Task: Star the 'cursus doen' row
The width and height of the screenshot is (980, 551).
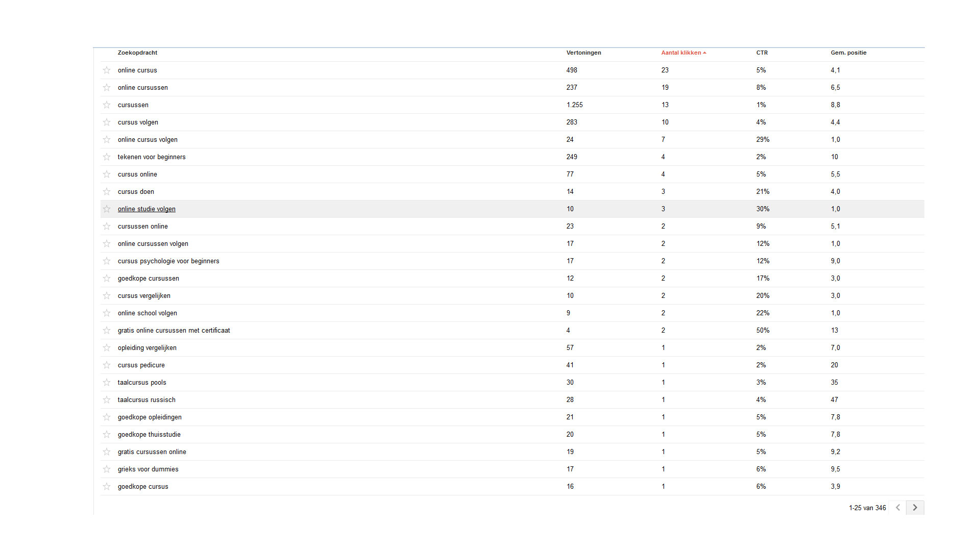Action: (107, 192)
